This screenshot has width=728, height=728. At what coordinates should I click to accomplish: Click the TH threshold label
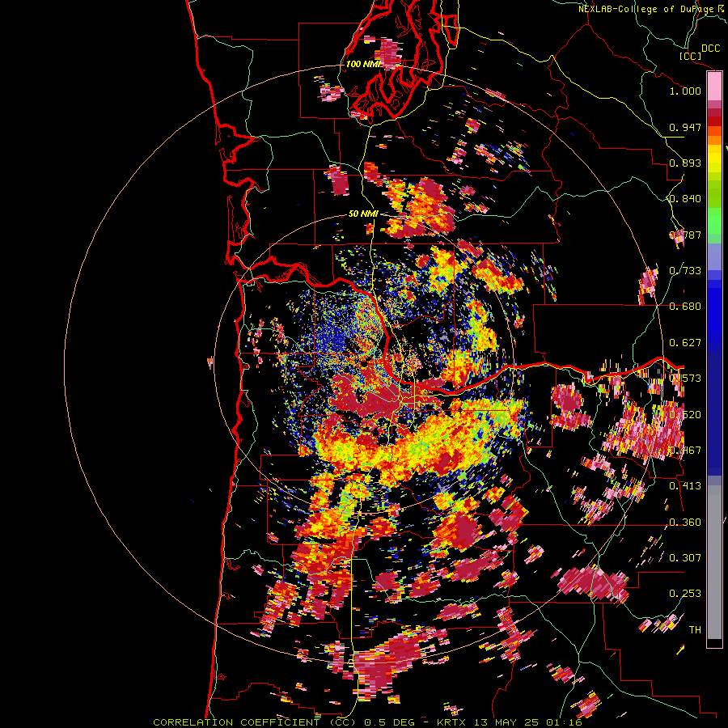click(695, 630)
